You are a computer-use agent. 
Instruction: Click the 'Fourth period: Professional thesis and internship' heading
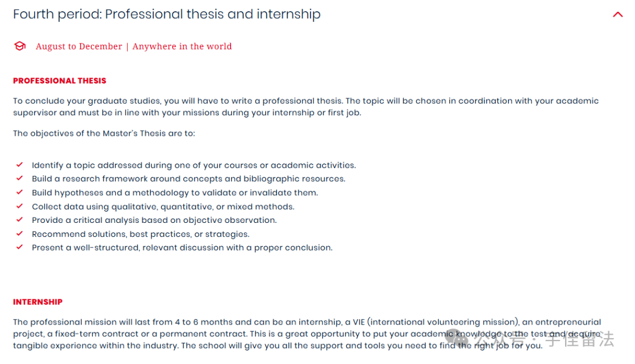166,14
